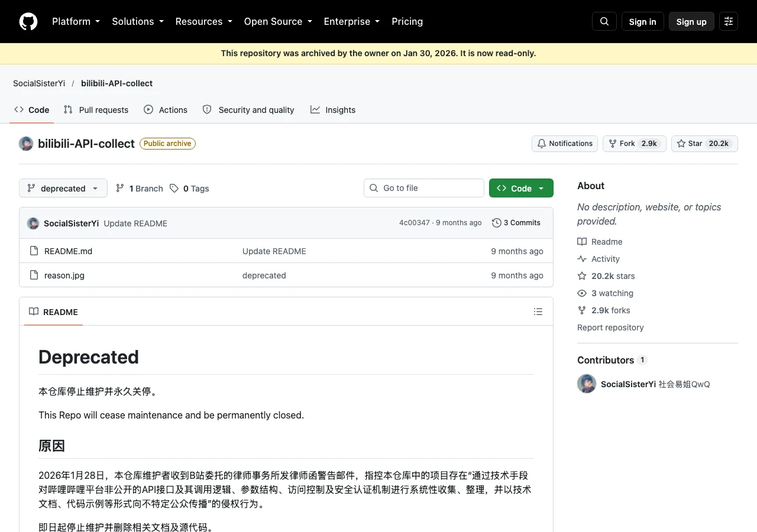Click the Notifications bell button

[565, 144]
